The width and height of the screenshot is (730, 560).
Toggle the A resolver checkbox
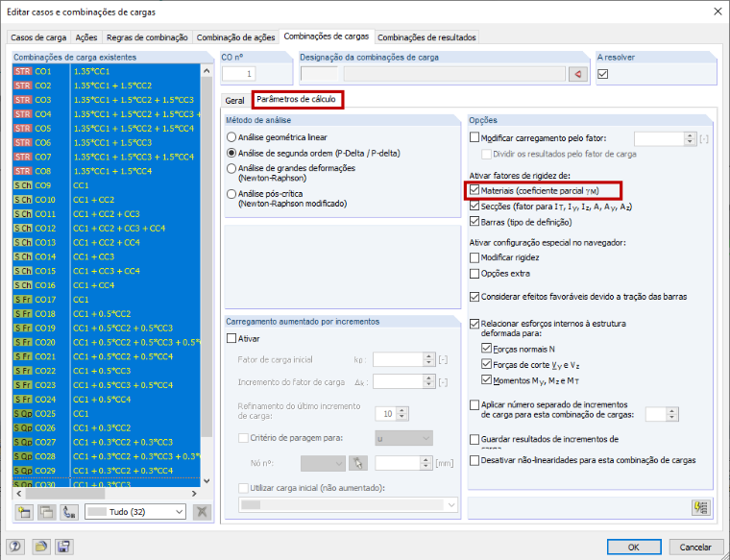click(x=603, y=74)
